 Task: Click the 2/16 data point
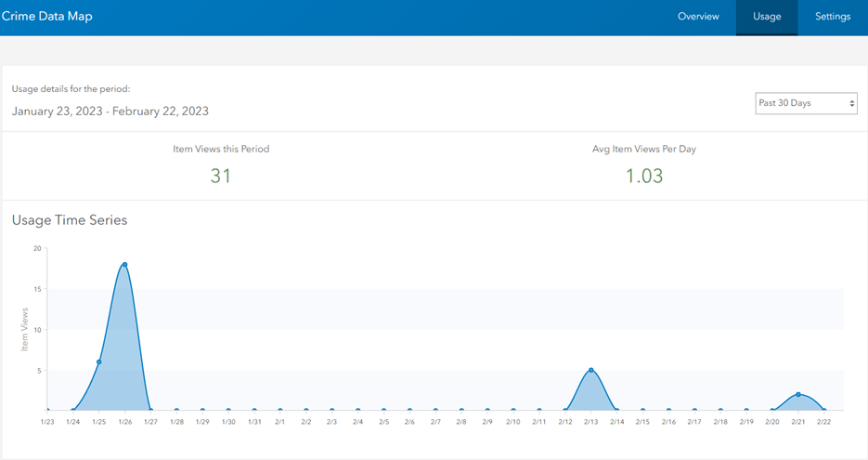click(668, 410)
